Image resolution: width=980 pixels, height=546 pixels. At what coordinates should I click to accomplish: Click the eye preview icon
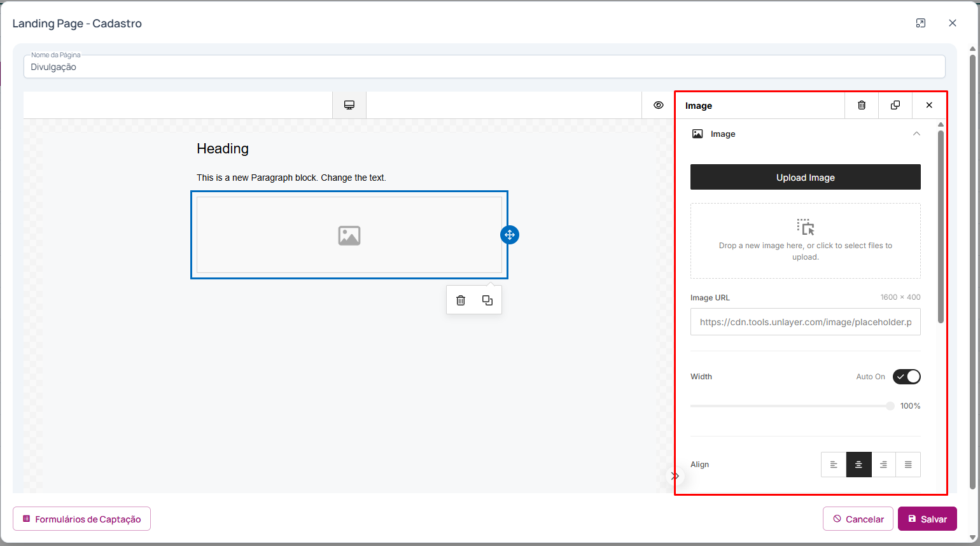click(658, 105)
